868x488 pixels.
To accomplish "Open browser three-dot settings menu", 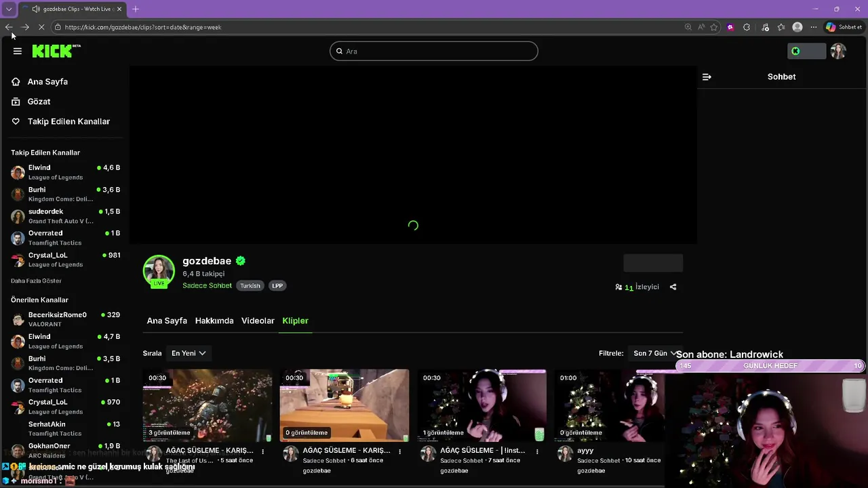I will pyautogui.click(x=814, y=27).
